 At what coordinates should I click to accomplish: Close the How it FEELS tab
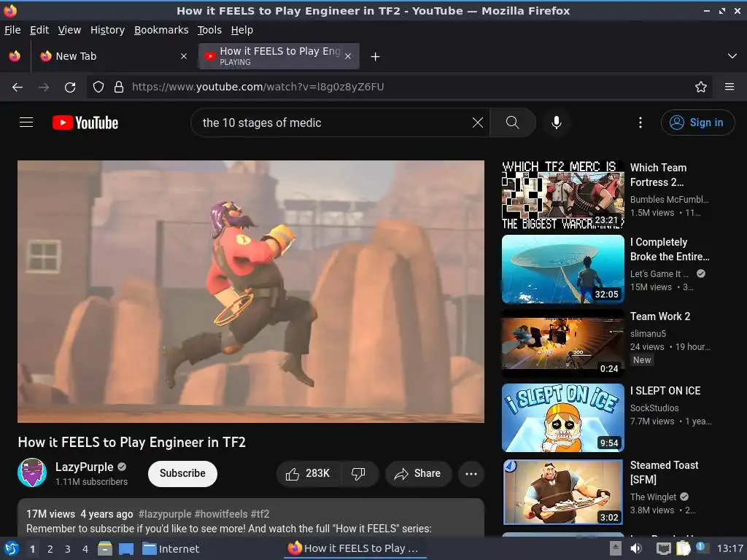tap(348, 56)
